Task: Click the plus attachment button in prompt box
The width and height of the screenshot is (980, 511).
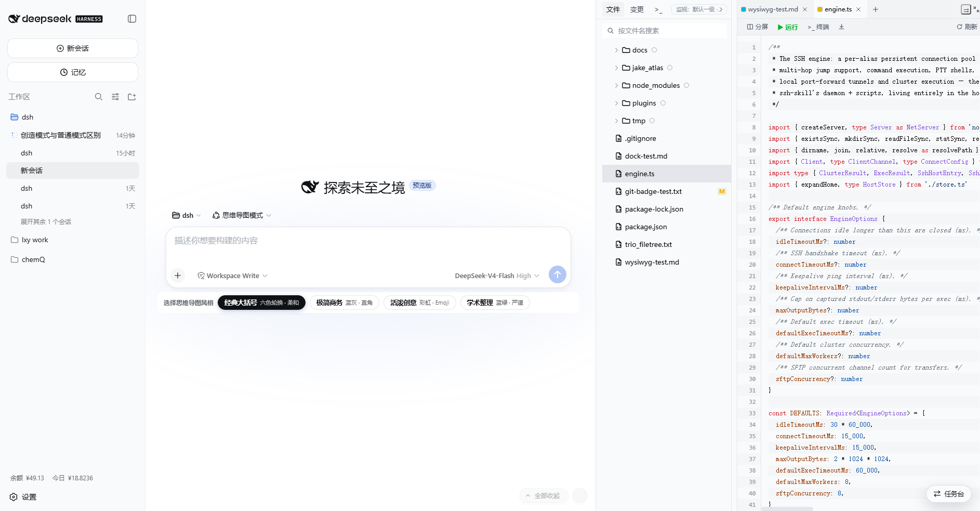Action: coord(178,276)
